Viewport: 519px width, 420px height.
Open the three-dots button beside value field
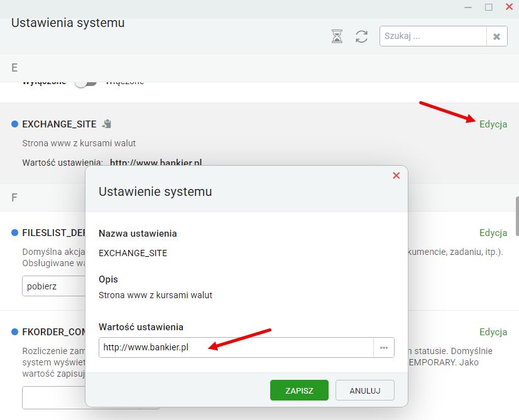(384, 348)
